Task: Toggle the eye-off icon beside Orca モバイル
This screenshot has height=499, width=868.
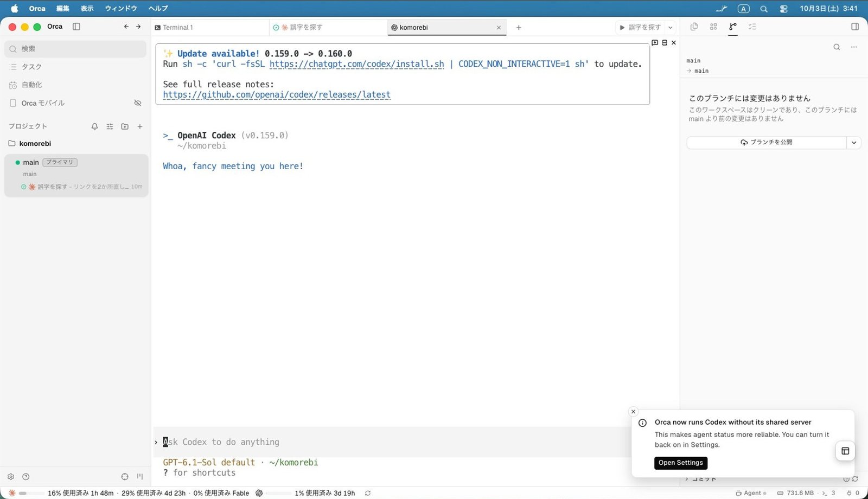Action: 138,103
